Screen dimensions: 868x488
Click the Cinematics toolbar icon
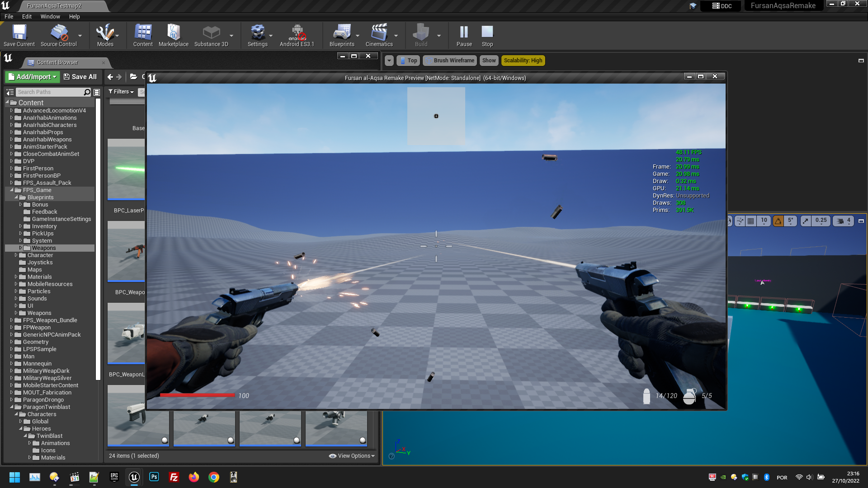point(379,35)
